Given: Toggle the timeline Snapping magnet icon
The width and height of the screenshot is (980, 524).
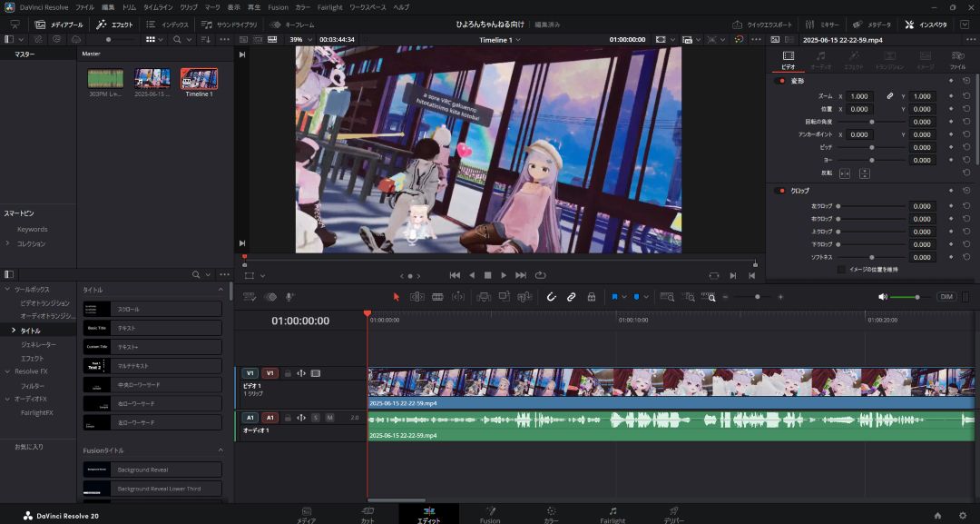Looking at the screenshot, I should tap(551, 297).
